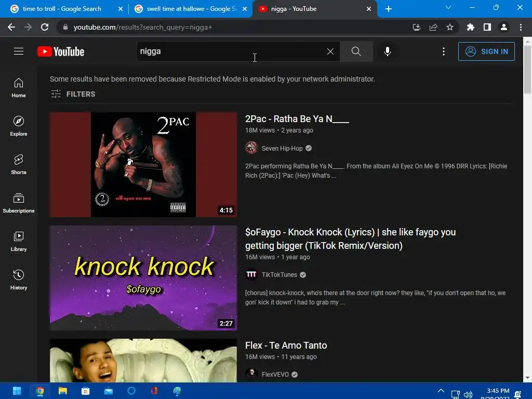Open the Chrome three-dot menu
The height and width of the screenshot is (399, 532).
[521, 27]
